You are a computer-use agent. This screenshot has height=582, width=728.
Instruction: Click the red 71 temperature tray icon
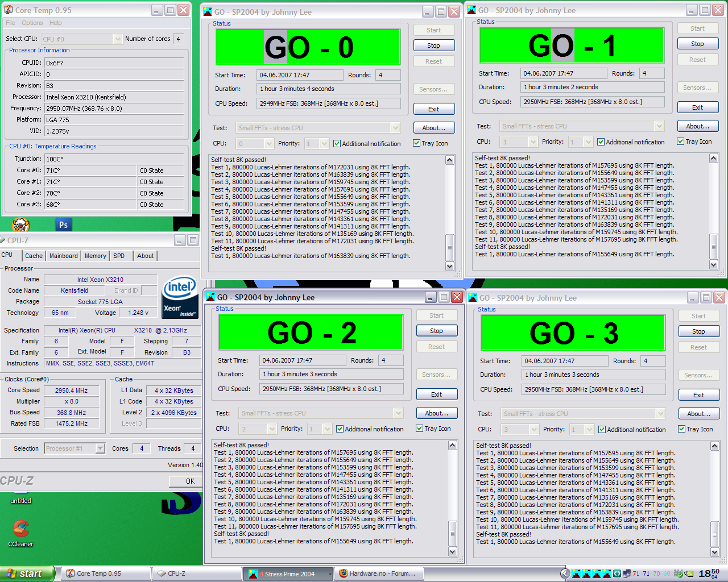pyautogui.click(x=636, y=573)
